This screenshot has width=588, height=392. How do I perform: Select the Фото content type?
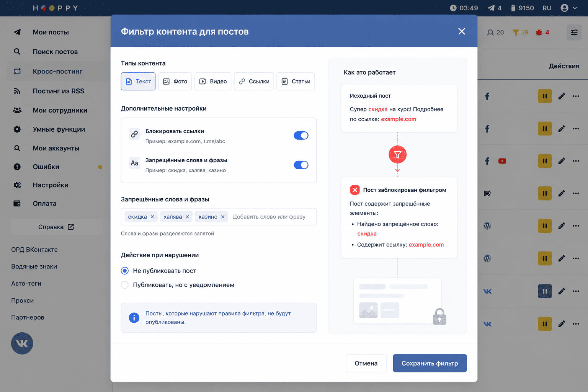[175, 81]
